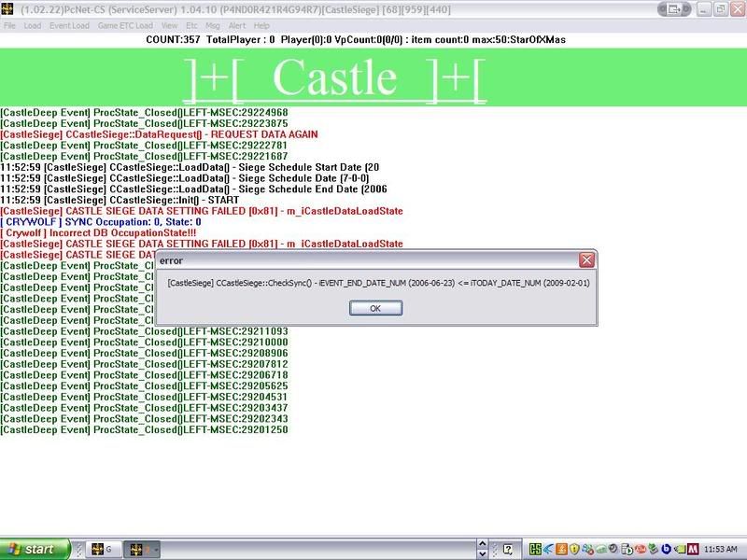Viewport: 747px width, 560px height.
Task: Click the app icon in the title bar
Action: click(x=8, y=8)
